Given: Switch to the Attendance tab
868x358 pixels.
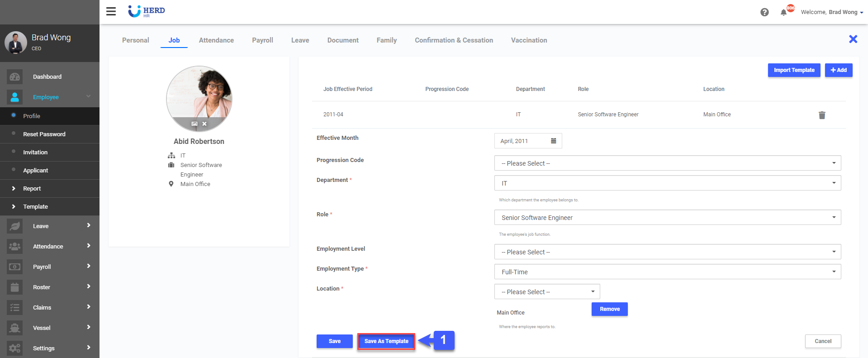Looking at the screenshot, I should (216, 40).
